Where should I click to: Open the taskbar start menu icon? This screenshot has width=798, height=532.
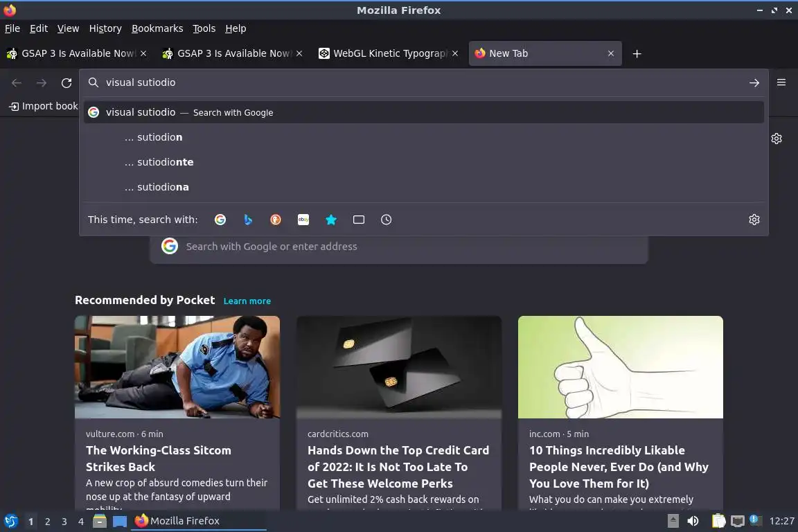click(10, 521)
